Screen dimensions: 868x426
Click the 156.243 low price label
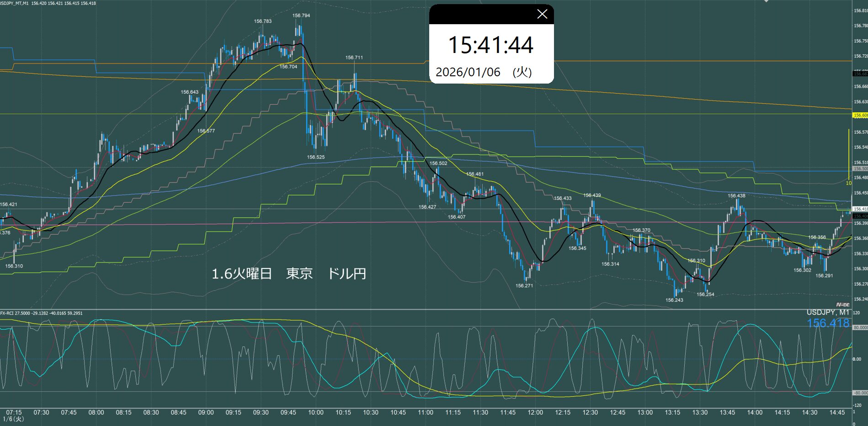[674, 300]
